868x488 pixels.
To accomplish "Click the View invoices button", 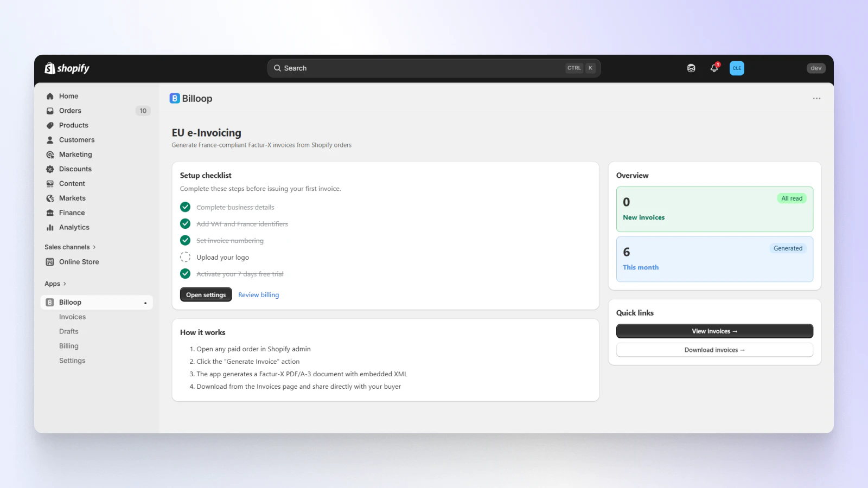I will [x=714, y=331].
